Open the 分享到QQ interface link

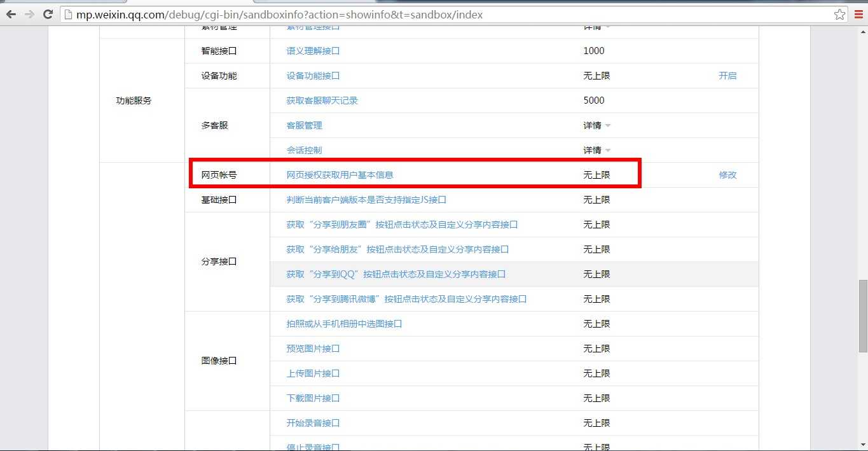396,274
